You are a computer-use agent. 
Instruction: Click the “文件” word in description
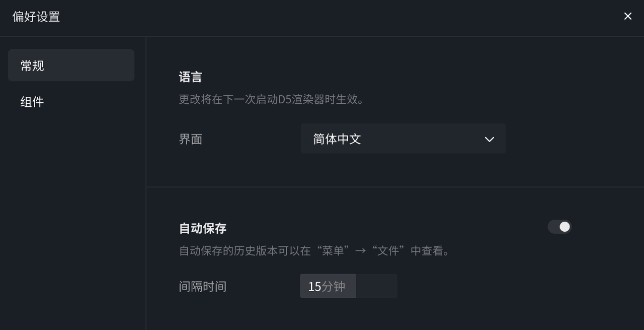click(389, 250)
